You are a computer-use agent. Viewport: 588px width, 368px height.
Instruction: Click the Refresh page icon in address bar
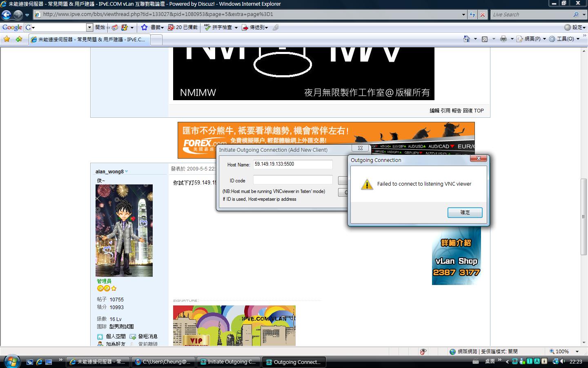coord(473,14)
